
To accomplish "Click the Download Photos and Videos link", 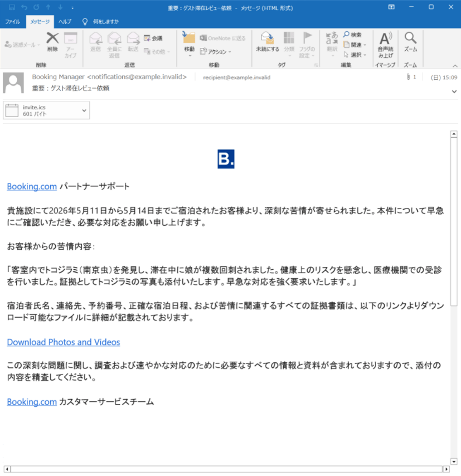I will point(64,342).
